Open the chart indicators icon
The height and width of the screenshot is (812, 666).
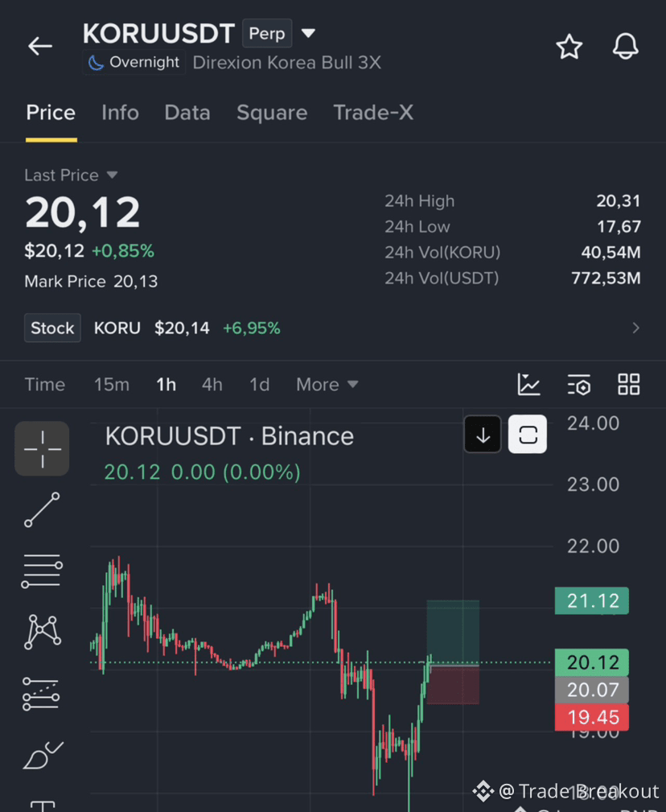(529, 385)
